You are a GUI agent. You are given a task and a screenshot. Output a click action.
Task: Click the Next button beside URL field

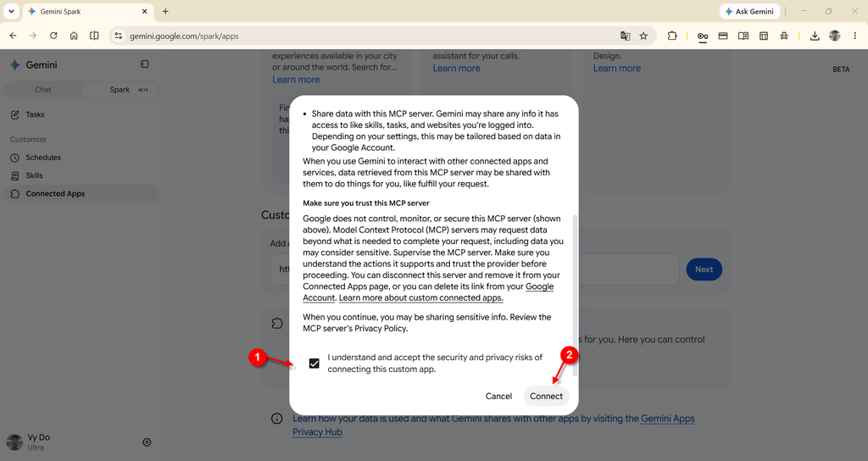704,269
